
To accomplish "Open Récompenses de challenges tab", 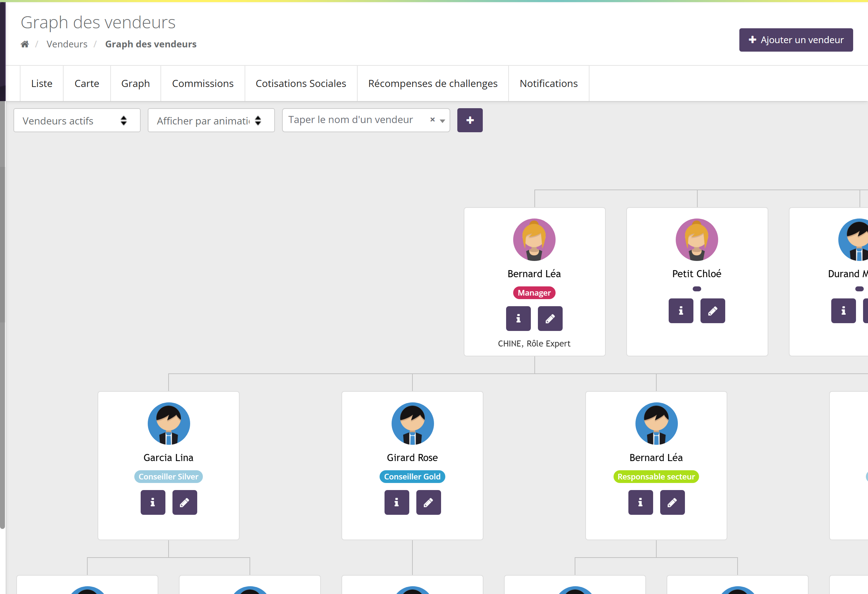I will [x=433, y=83].
